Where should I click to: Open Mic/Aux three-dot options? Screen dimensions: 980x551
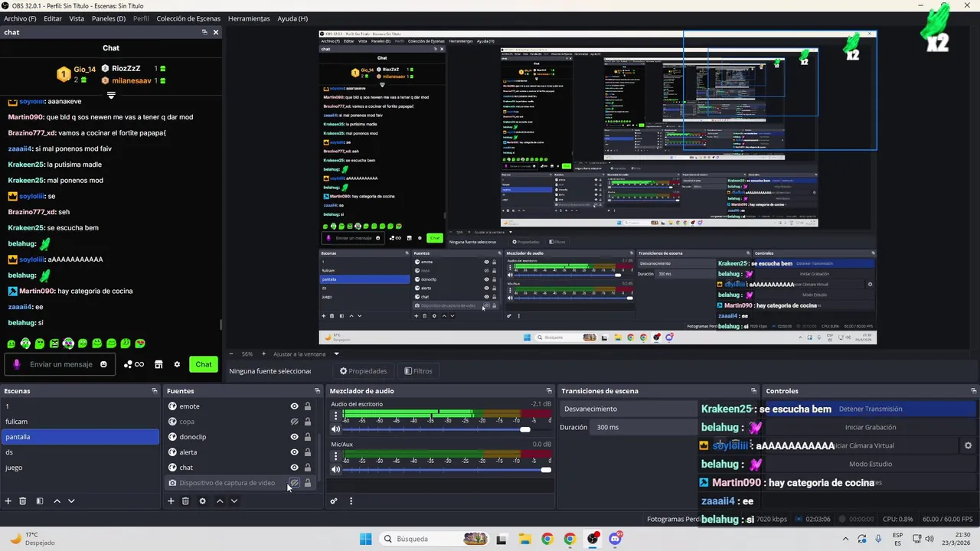point(335,456)
